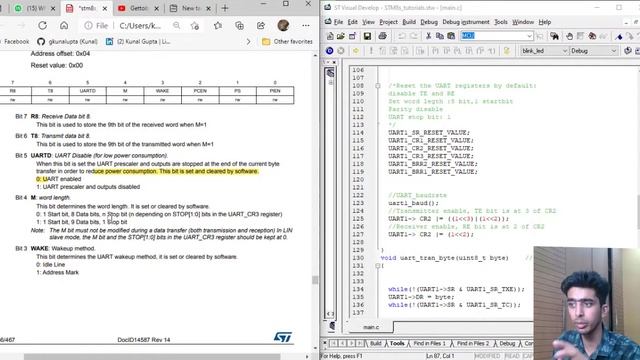Click the grey stop debugging icon
Screen dimensions: 640x360
[341, 51]
